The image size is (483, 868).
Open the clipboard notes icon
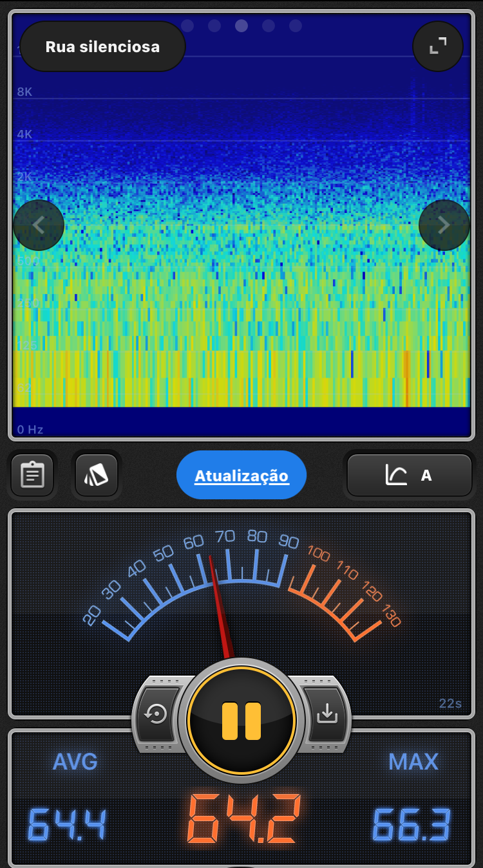pos(32,476)
